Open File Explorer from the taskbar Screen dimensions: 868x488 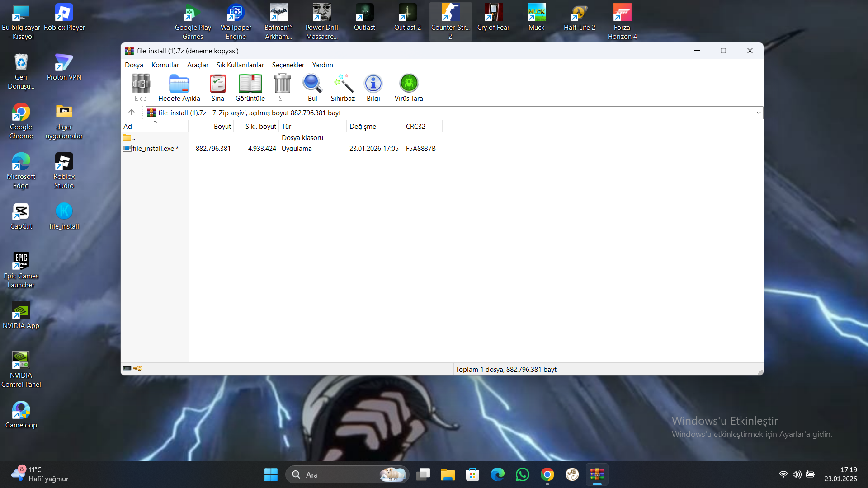click(x=448, y=474)
